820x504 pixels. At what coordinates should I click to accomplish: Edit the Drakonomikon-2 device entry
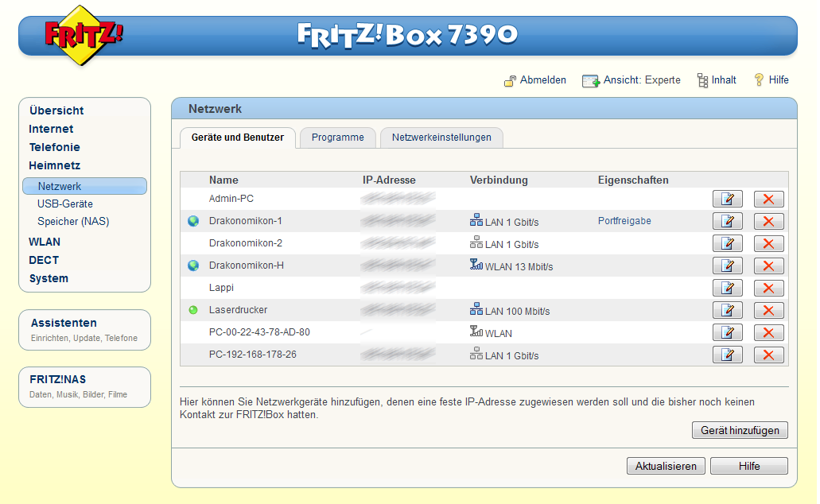(728, 243)
